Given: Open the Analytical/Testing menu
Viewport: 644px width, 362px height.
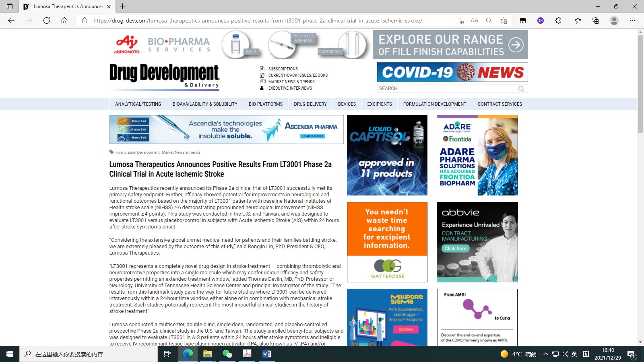Looking at the screenshot, I should tap(138, 104).
